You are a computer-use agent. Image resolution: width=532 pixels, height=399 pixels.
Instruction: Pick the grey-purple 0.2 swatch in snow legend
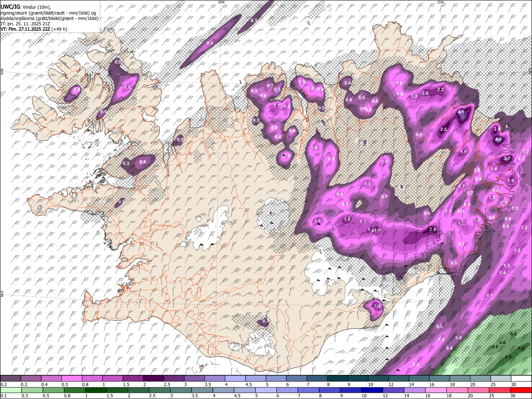click(10, 379)
